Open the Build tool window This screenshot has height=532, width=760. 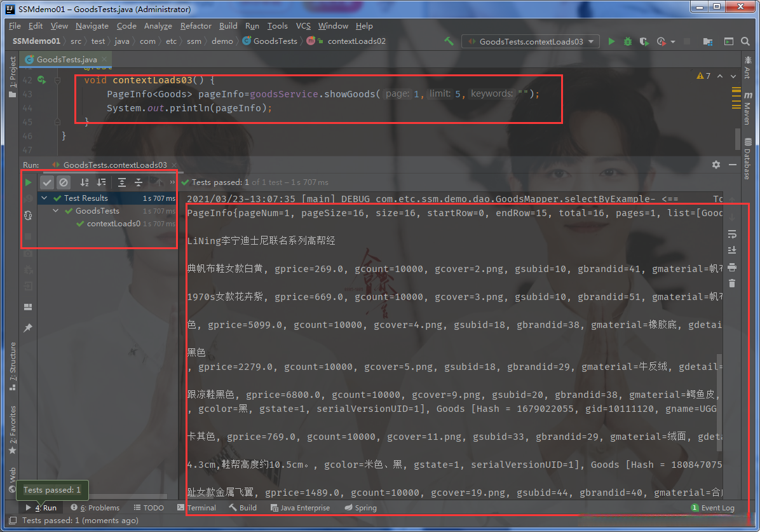[243, 508]
